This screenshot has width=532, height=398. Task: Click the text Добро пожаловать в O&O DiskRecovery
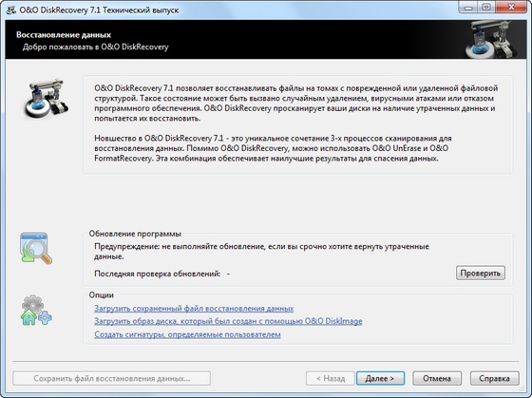95,47
